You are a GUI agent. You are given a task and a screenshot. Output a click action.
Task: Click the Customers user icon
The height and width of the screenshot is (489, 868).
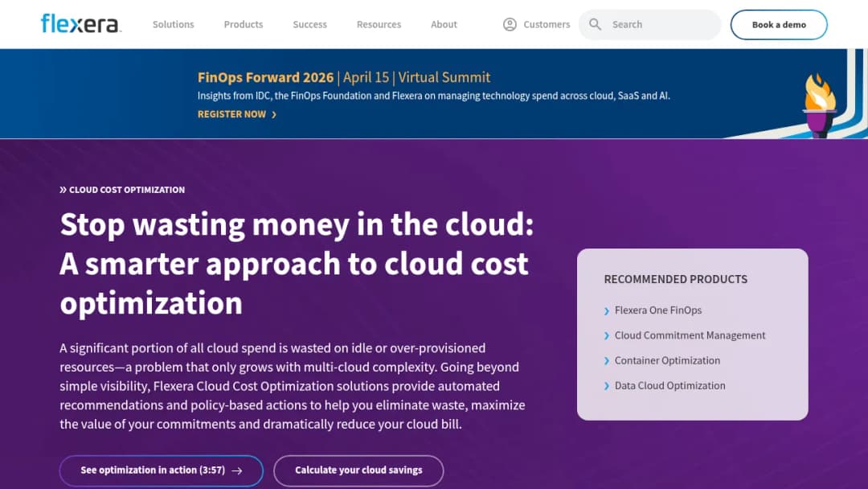[x=510, y=24]
